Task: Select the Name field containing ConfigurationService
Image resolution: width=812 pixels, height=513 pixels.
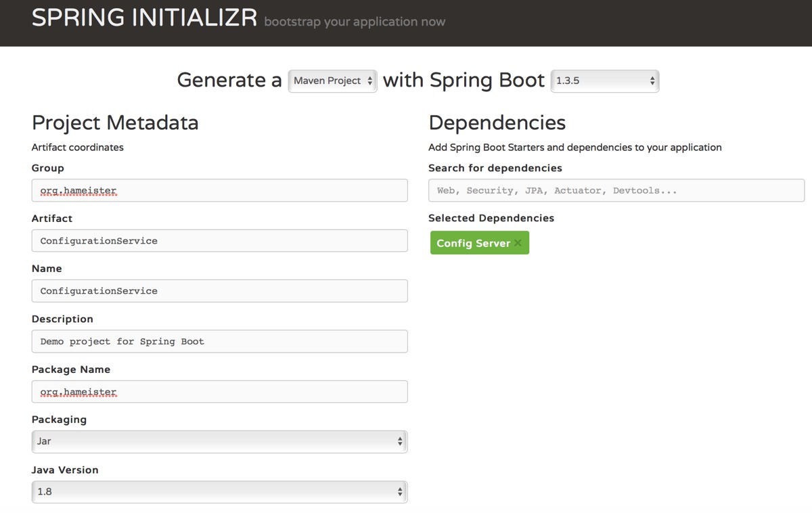Action: pos(219,291)
